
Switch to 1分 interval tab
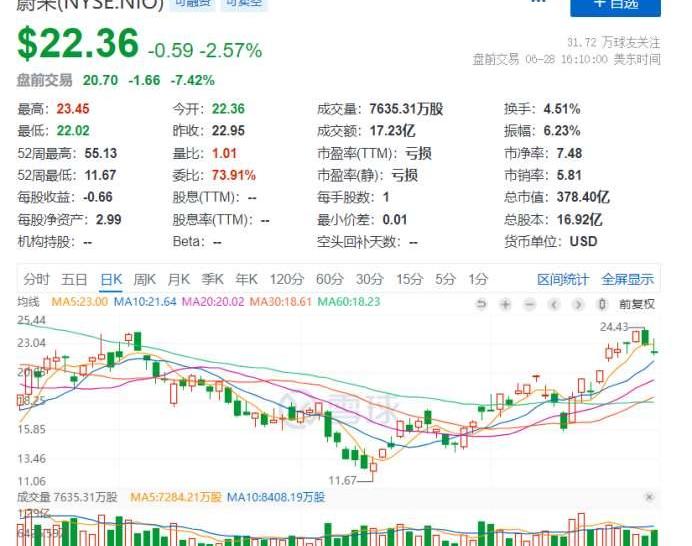[x=478, y=279]
